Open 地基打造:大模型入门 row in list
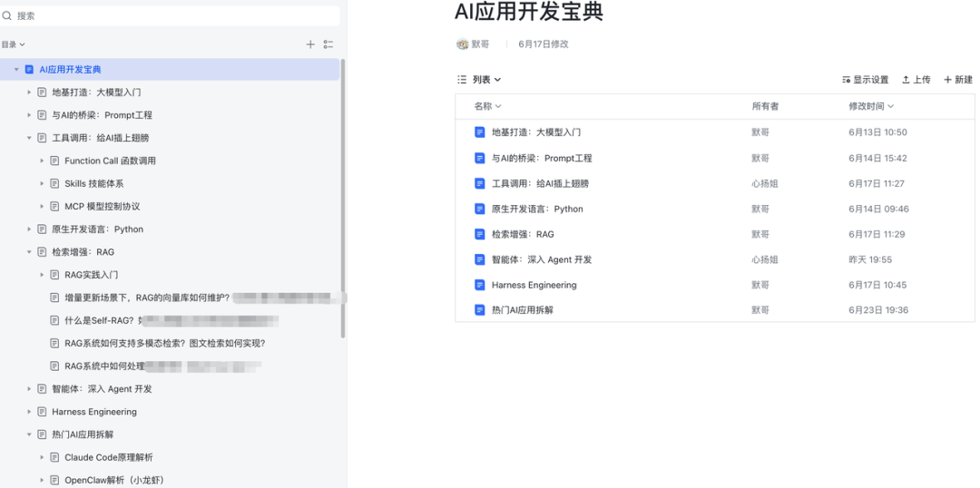 click(715, 132)
